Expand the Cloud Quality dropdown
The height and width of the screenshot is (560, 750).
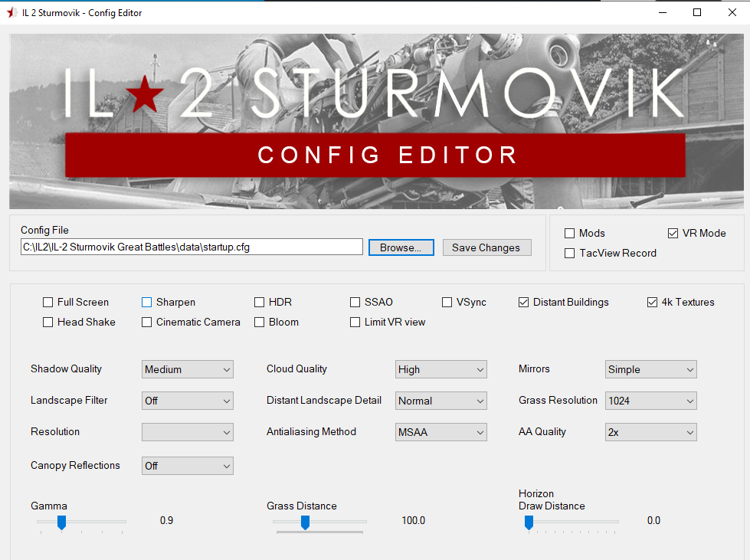point(441,370)
